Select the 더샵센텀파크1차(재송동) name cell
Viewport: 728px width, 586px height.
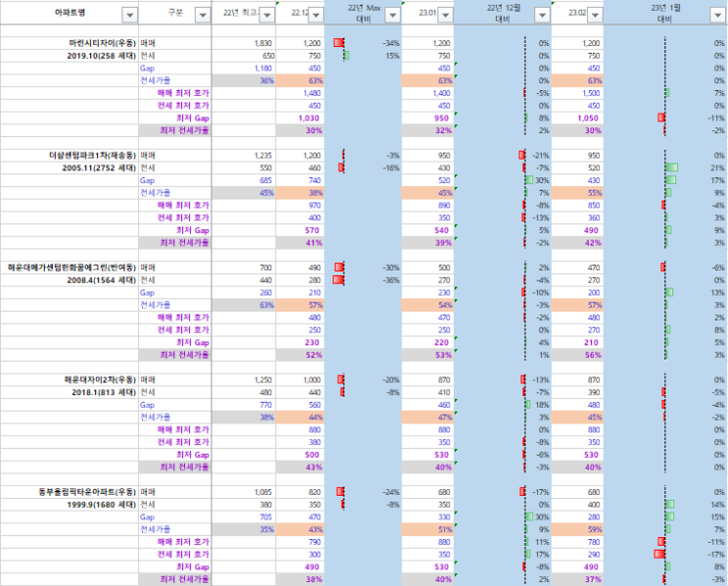[x=70, y=156]
